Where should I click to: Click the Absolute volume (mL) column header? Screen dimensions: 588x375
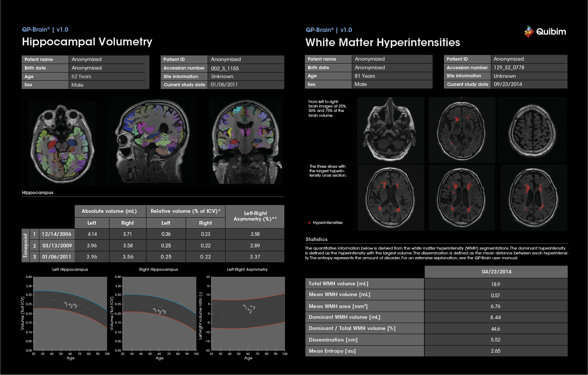pos(109,211)
